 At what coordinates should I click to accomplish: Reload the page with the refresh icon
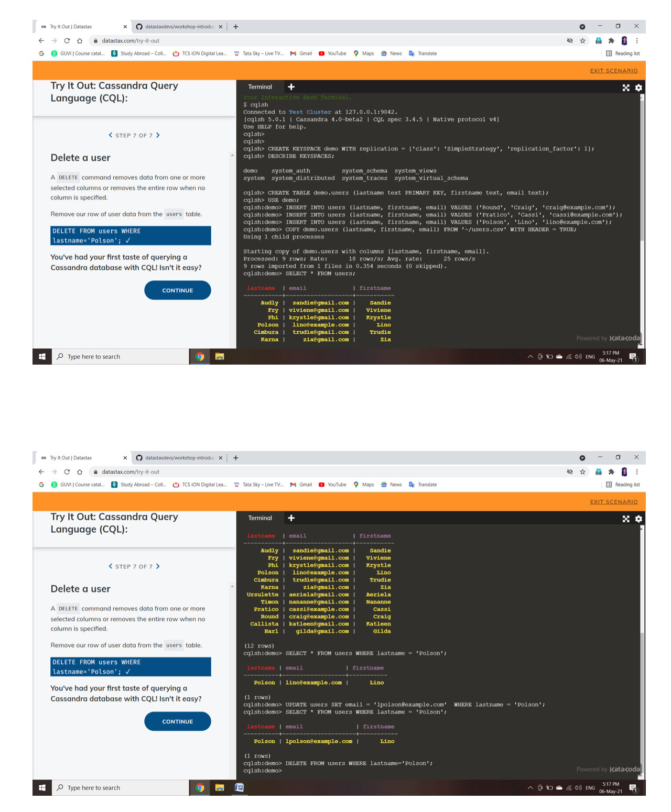67,40
